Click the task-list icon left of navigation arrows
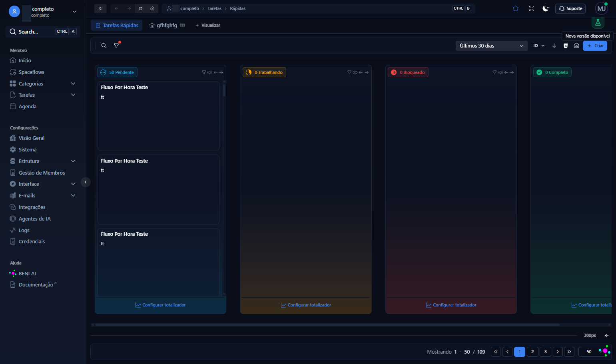 pyautogui.click(x=100, y=8)
